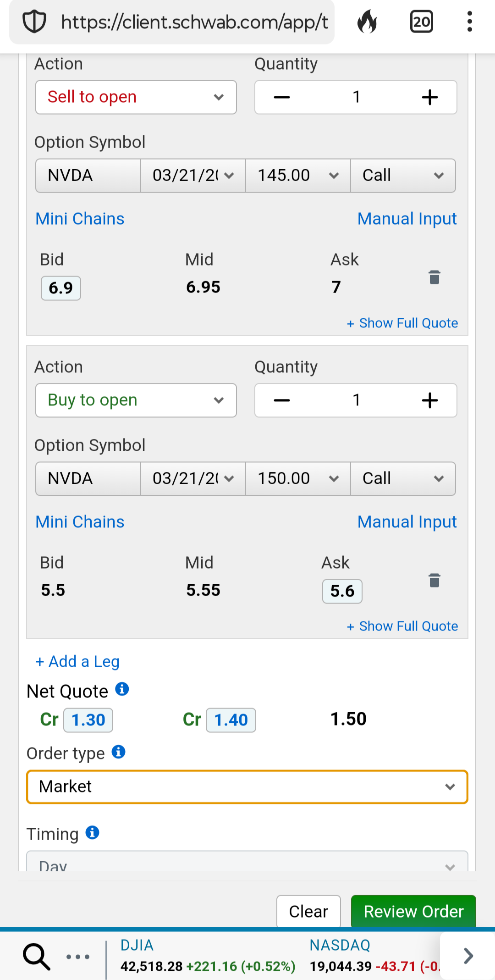Image resolution: width=495 pixels, height=980 pixels.
Task: Open the Market order type dropdown
Action: pyautogui.click(x=247, y=787)
